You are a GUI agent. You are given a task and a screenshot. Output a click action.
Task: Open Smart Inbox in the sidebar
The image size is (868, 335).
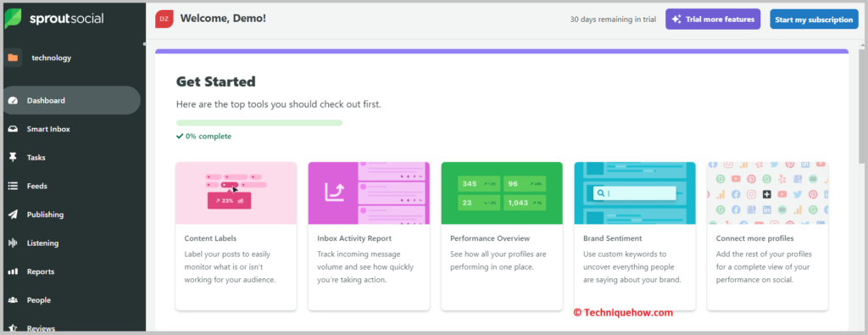click(48, 129)
